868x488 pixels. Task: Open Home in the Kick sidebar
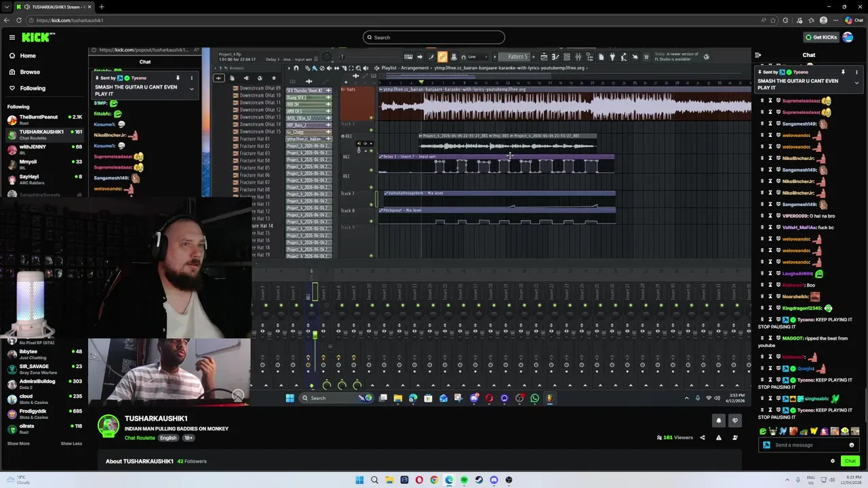tap(28, 56)
